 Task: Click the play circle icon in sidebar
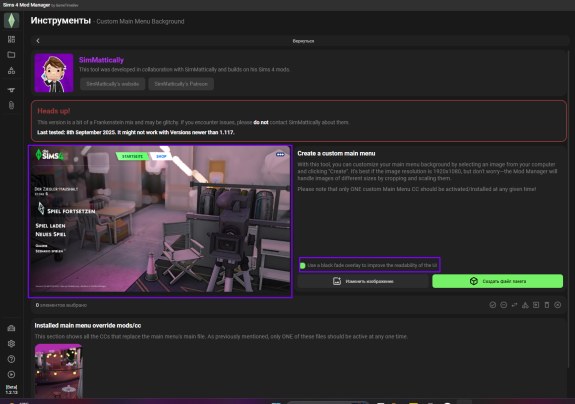click(11, 374)
